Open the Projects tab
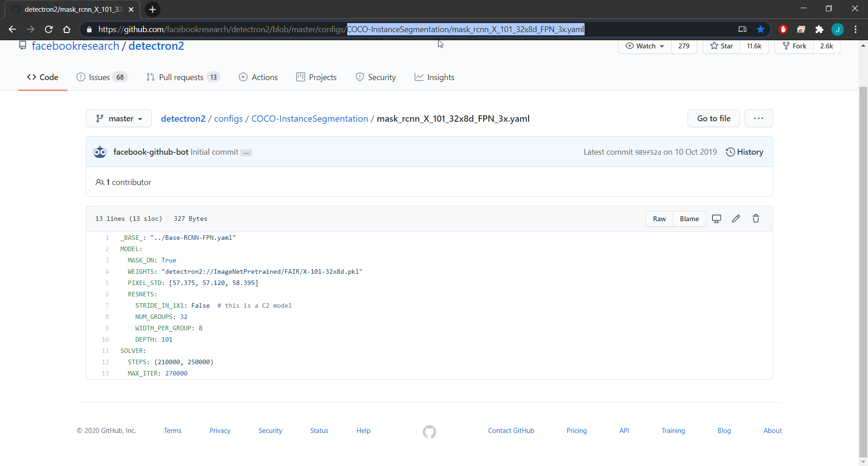 coord(316,77)
